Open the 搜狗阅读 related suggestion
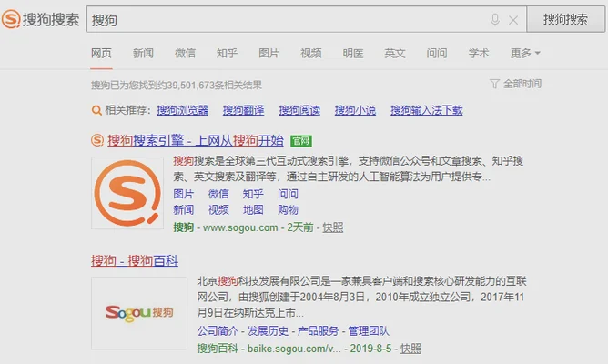608x364 pixels. click(299, 110)
